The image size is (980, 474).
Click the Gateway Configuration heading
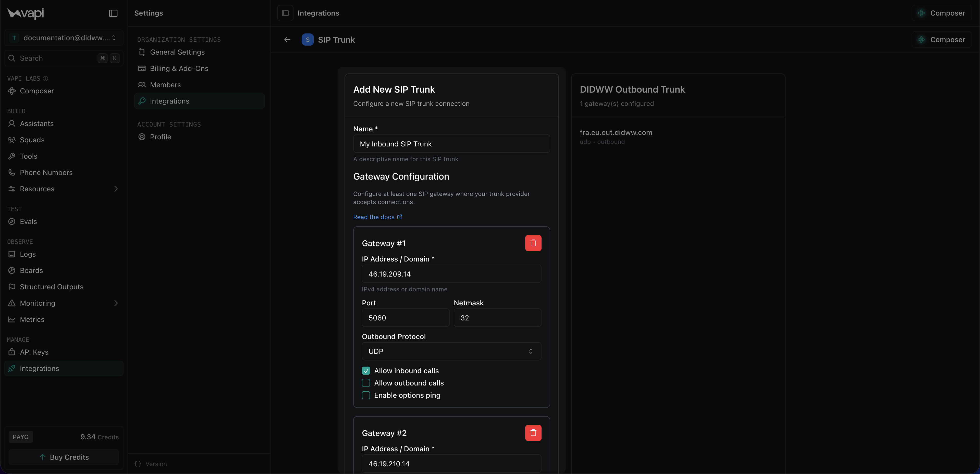(401, 177)
